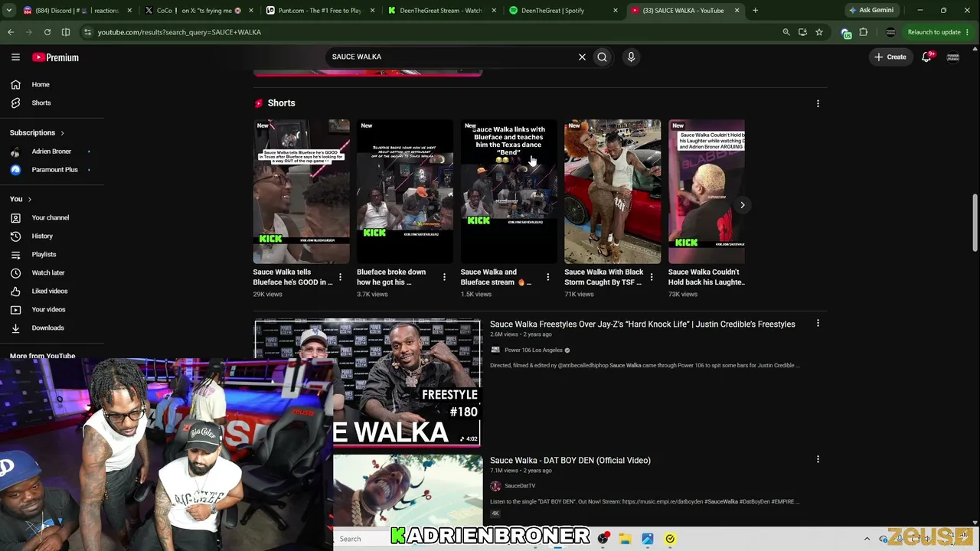Click the Ask Gemini button
The image size is (980, 551).
click(x=871, y=11)
